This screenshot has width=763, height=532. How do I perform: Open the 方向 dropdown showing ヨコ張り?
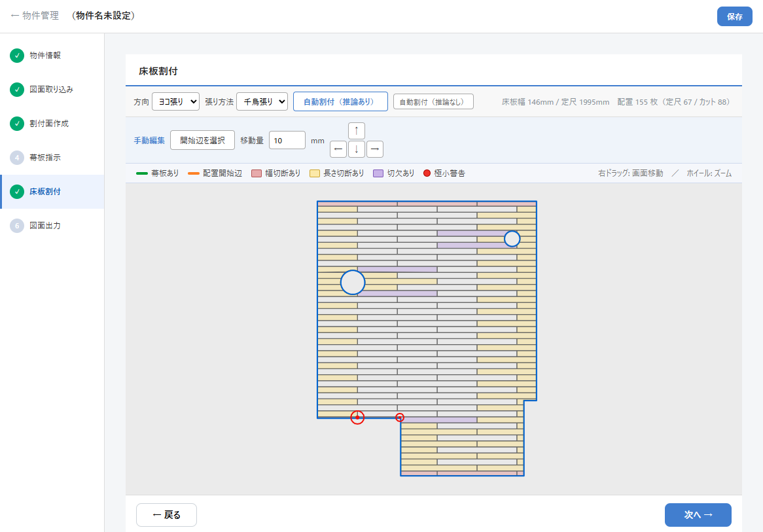(175, 101)
